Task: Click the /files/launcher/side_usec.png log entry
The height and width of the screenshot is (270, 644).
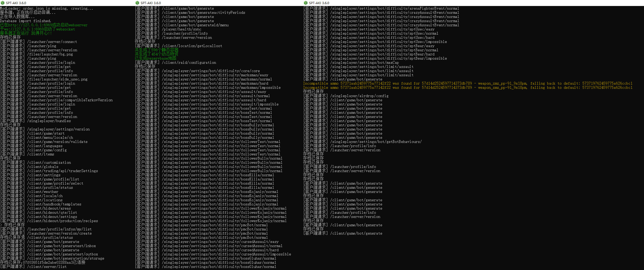Action: tap(57, 79)
